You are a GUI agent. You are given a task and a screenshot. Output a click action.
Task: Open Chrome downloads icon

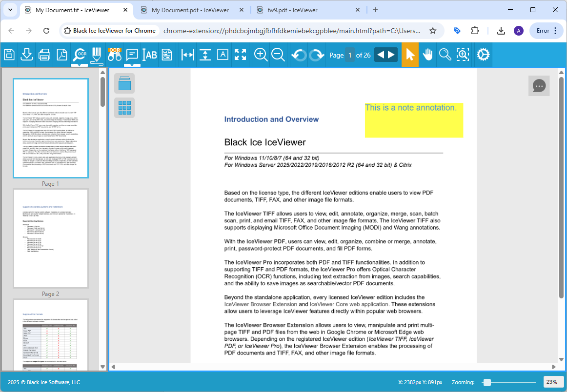(501, 31)
